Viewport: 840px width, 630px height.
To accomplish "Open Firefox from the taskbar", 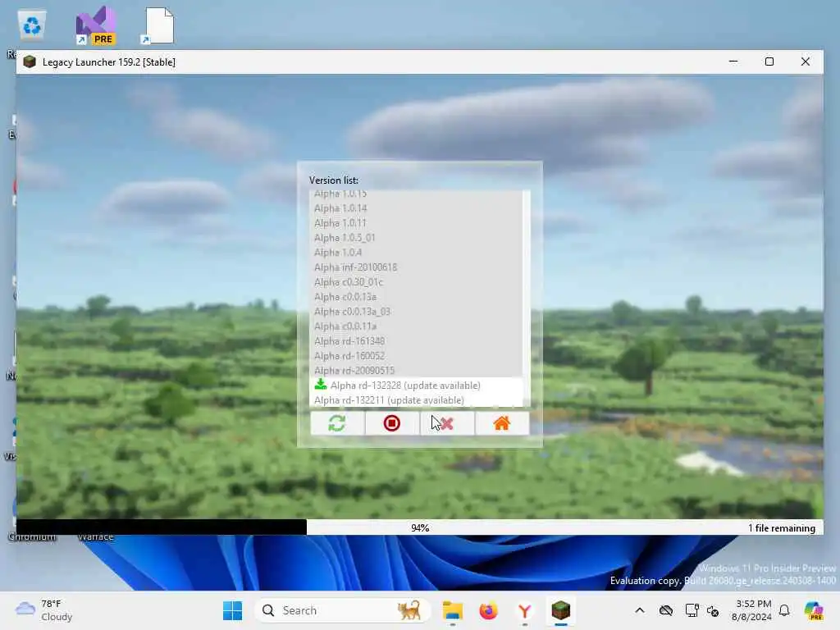I will click(x=489, y=610).
